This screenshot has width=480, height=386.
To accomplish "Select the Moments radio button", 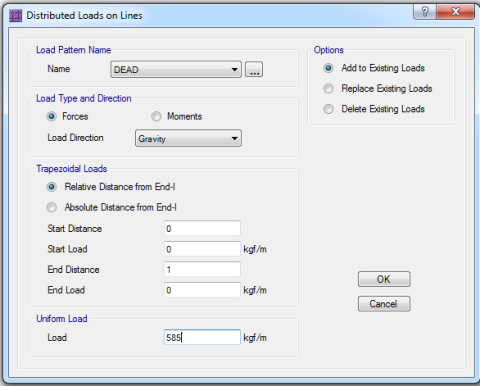I will [156, 117].
